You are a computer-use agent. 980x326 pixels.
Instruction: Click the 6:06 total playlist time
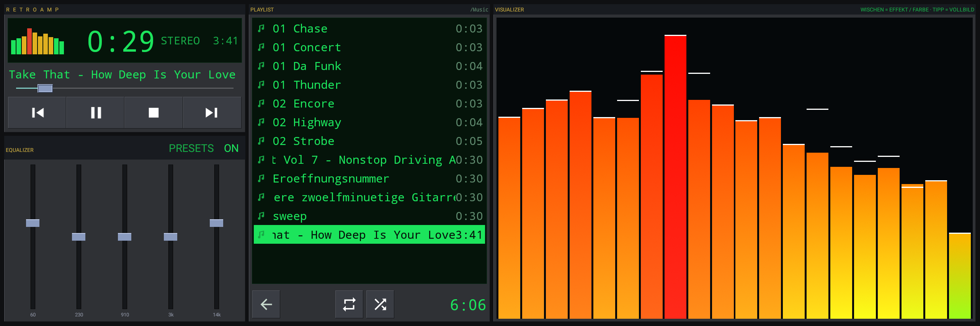coord(468,305)
